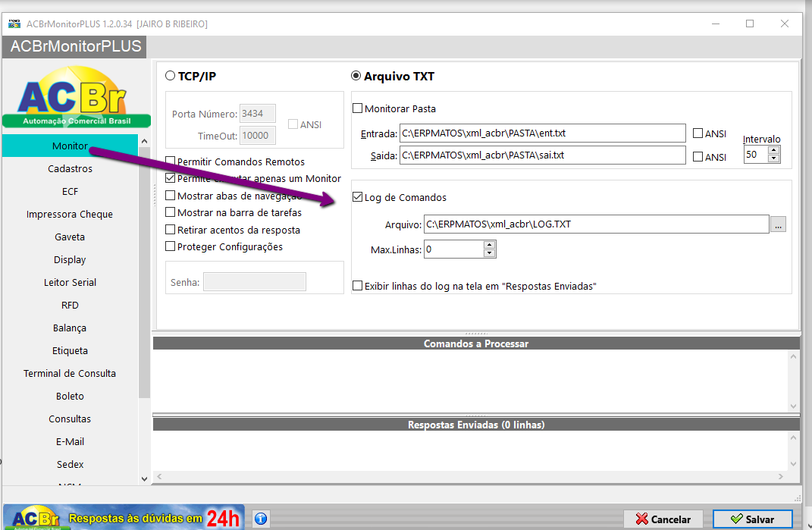Click the sidebar scroll up arrow
This screenshot has height=530, width=812.
145,141
